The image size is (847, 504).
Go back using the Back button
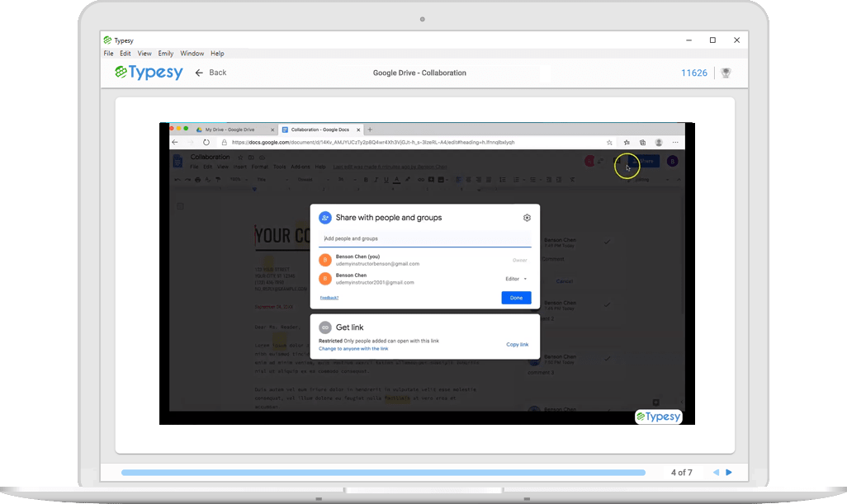click(x=211, y=73)
